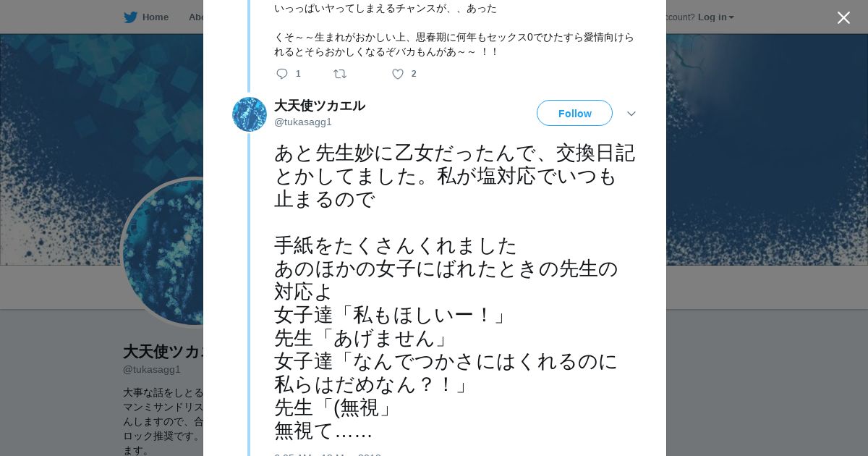Screen dimensions: 868x456
Task: Click the reply count 1
Action: pyautogui.click(x=298, y=74)
